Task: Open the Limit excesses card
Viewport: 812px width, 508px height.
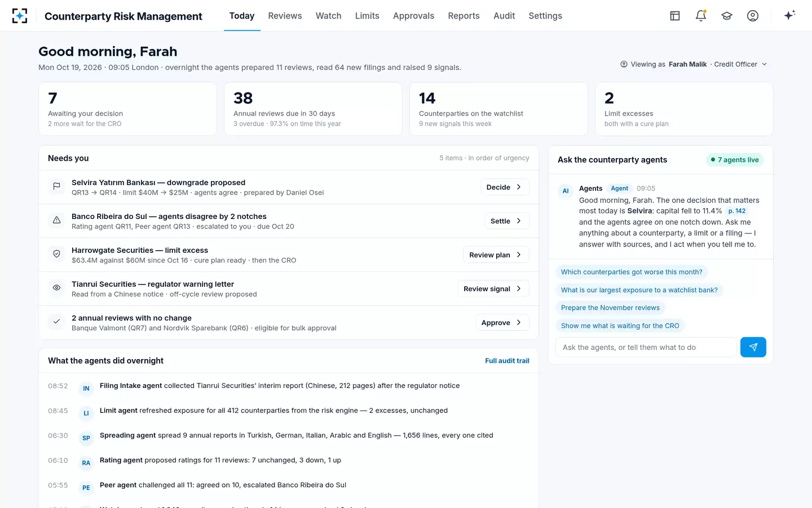Action: point(684,109)
